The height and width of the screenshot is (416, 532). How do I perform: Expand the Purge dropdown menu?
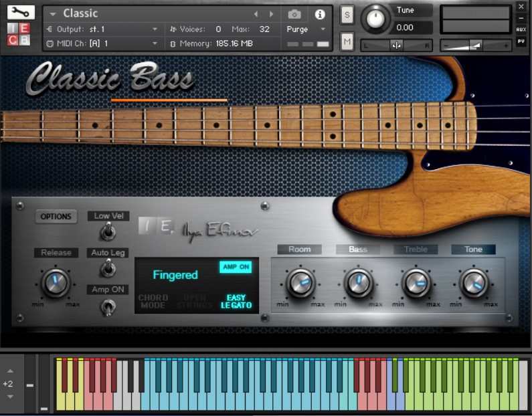pos(306,29)
